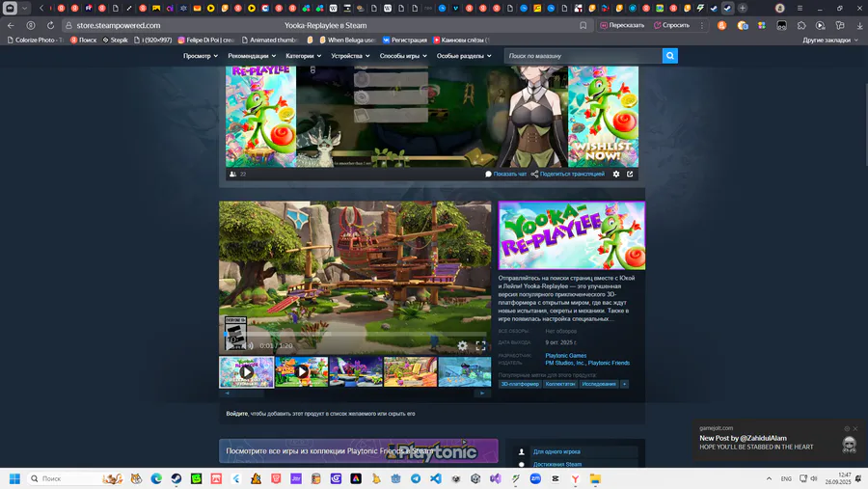Select the second trailer video thumbnail
This screenshot has height=489, width=868.
301,371
